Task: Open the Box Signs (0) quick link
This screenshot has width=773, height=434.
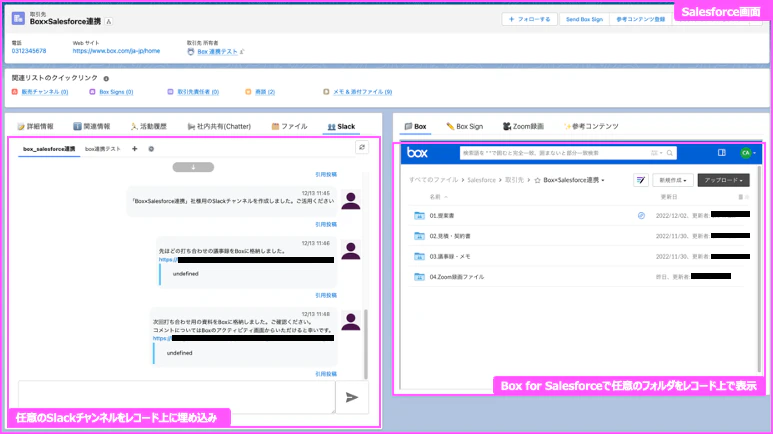Action: [x=116, y=92]
